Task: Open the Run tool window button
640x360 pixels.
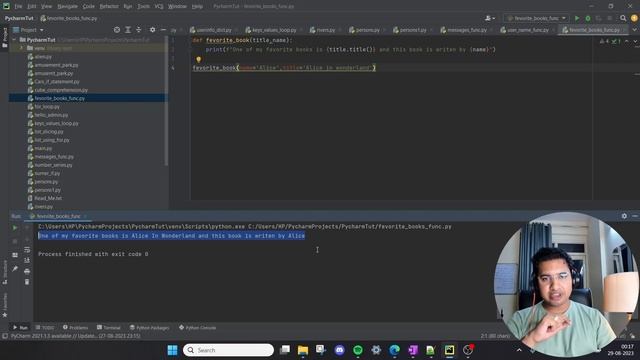Action: (20, 327)
